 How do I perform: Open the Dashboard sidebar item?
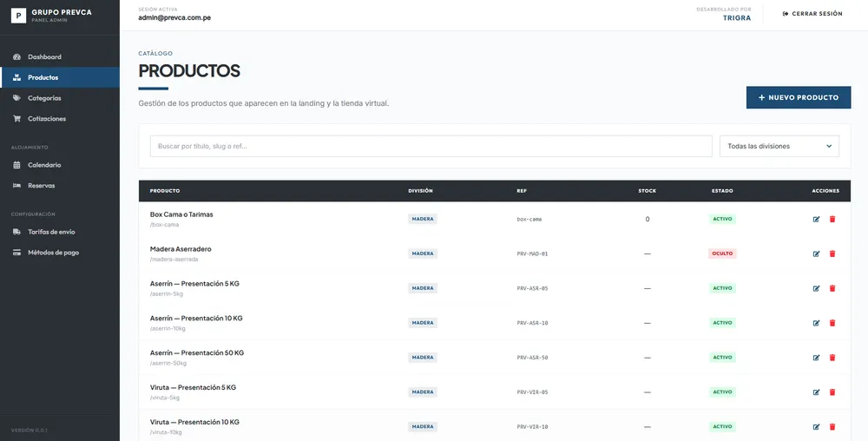point(60,57)
